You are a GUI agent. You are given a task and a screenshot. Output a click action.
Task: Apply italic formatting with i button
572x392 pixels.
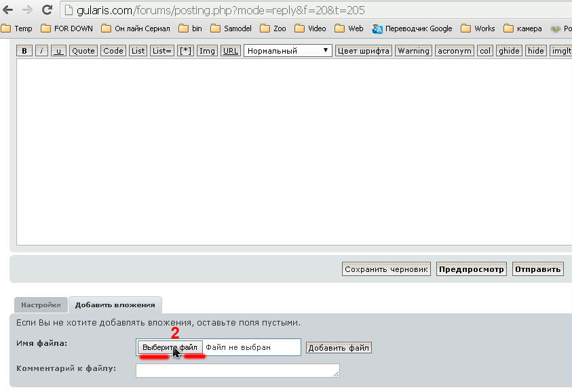click(x=41, y=51)
